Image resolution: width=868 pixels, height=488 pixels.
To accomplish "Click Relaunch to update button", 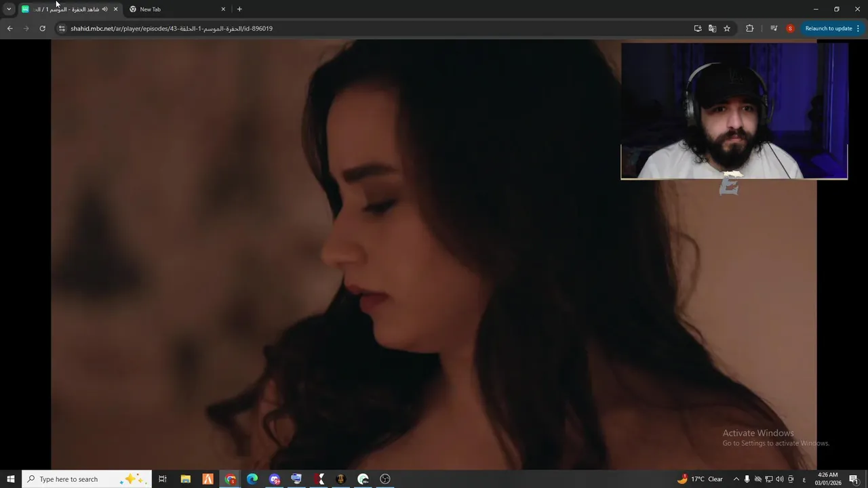I will pyautogui.click(x=828, y=28).
